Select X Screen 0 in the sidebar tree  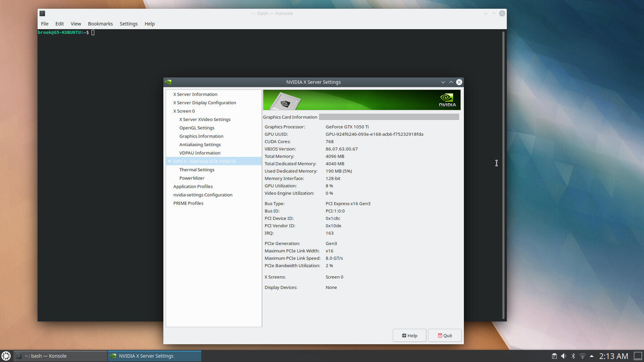coord(184,111)
